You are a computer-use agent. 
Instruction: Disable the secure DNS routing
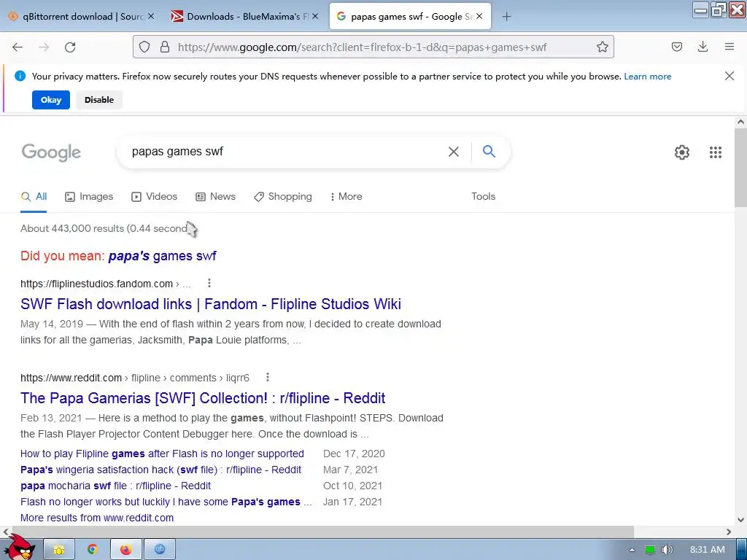[x=99, y=100]
